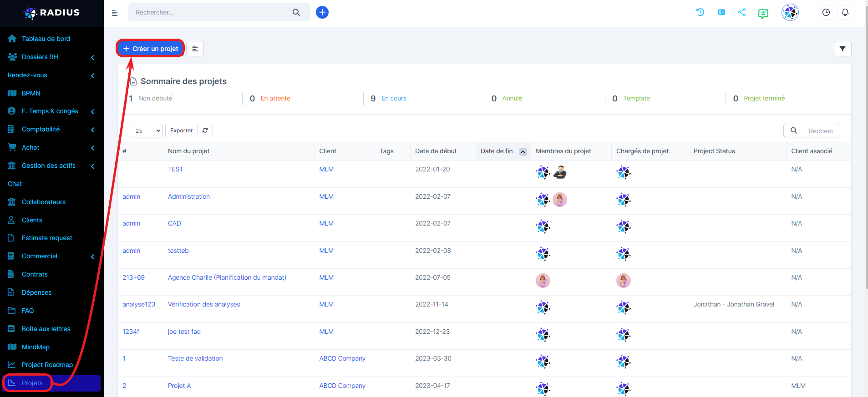Viewport: 868px width, 397px height.
Task: Open Projets in the sidebar
Action: pos(32,383)
